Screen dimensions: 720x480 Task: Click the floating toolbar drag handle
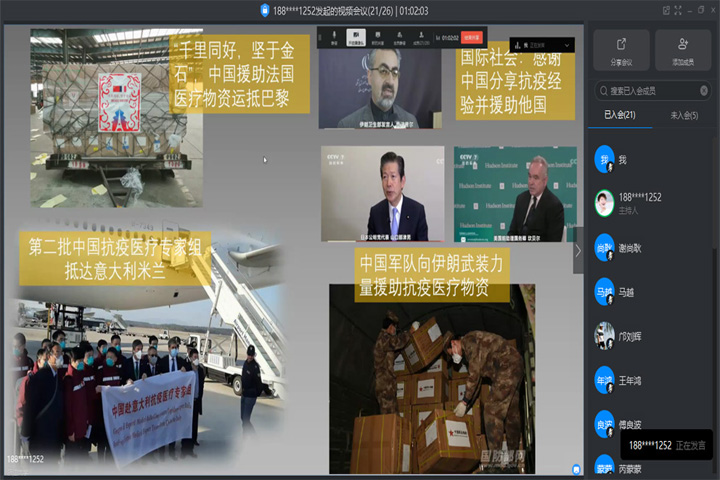[320, 38]
